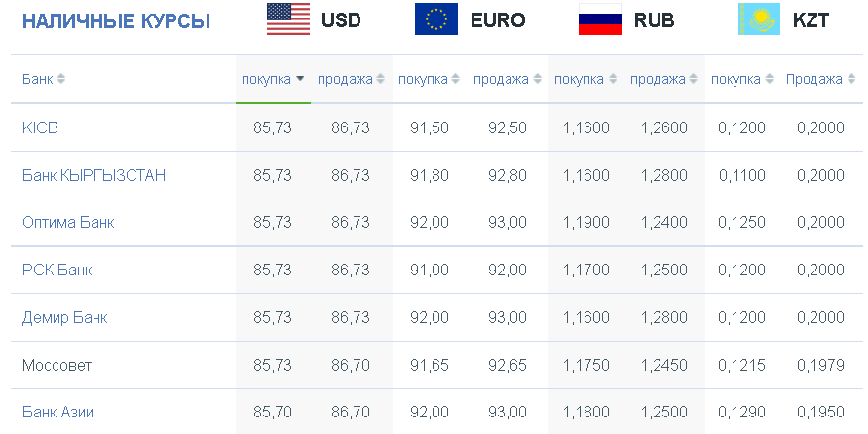Sort by EURO покупка column
The image size is (868, 434).
pos(429,79)
